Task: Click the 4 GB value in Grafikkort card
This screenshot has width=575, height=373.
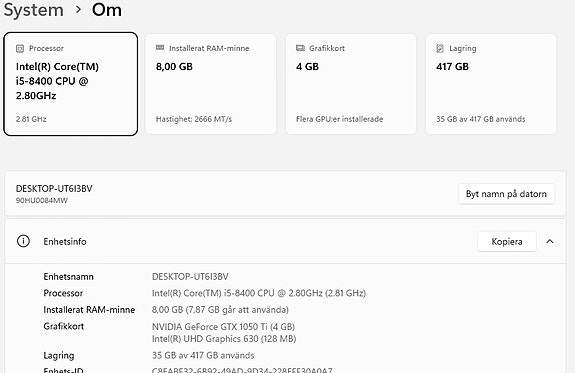Action: 307,66
